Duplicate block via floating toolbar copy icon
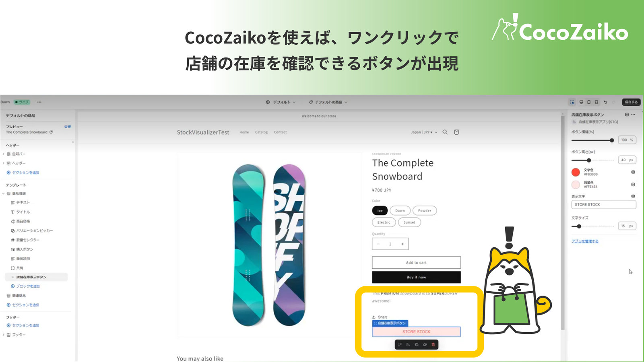 (417, 345)
